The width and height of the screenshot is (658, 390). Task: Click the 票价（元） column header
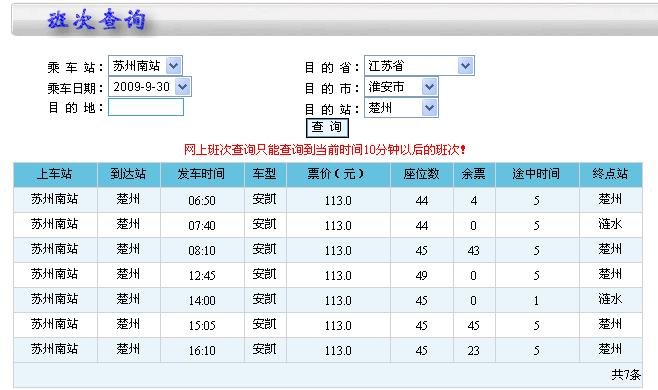click(338, 174)
